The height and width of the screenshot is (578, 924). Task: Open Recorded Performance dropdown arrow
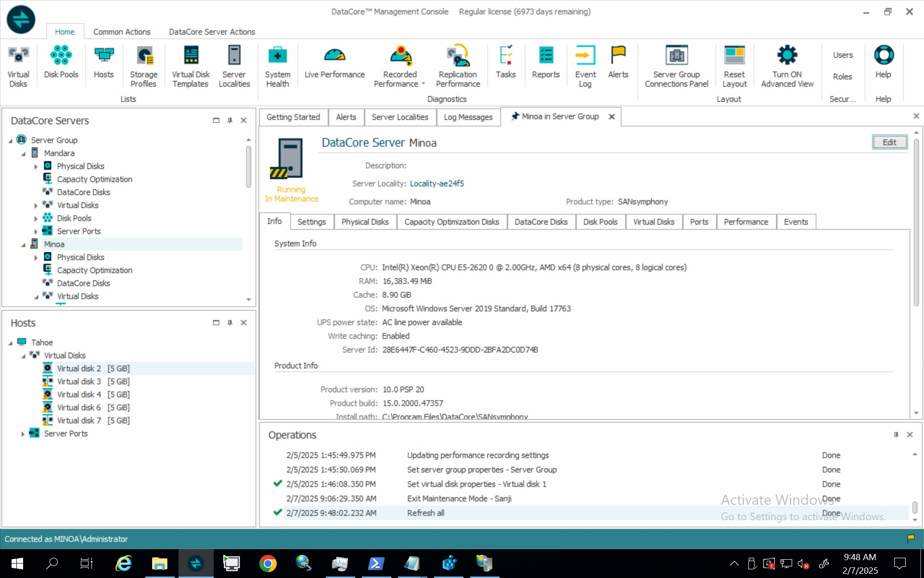(x=423, y=84)
